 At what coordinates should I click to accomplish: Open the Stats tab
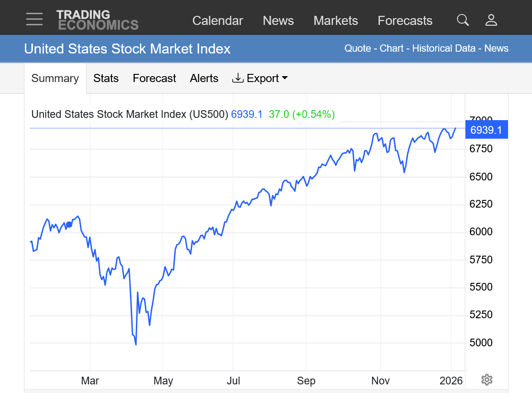pyautogui.click(x=106, y=78)
